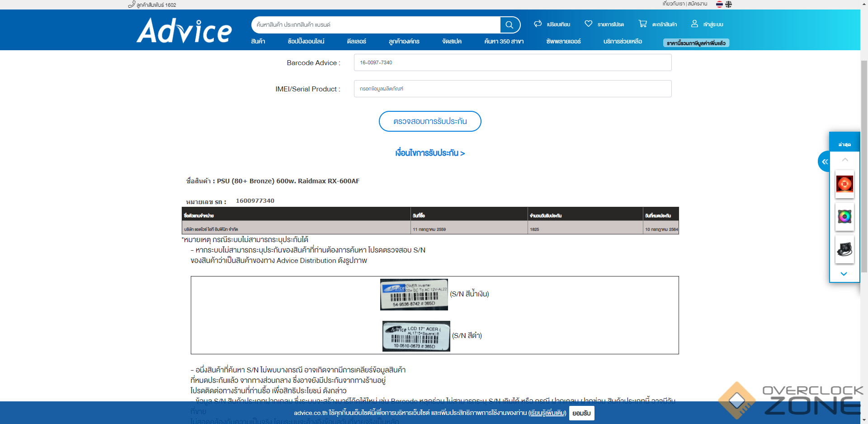Open the wishlist heart icon
The height and width of the screenshot is (424, 868).
tap(588, 24)
